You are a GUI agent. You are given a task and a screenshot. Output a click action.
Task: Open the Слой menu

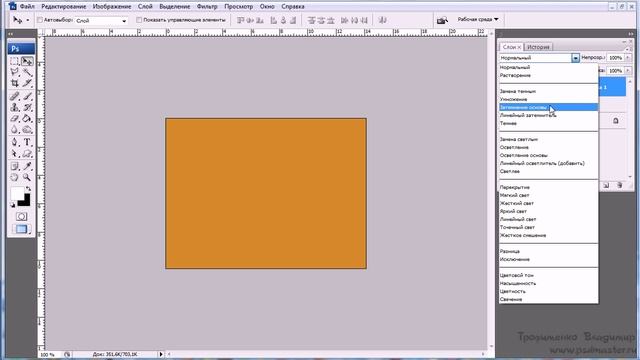click(x=145, y=7)
